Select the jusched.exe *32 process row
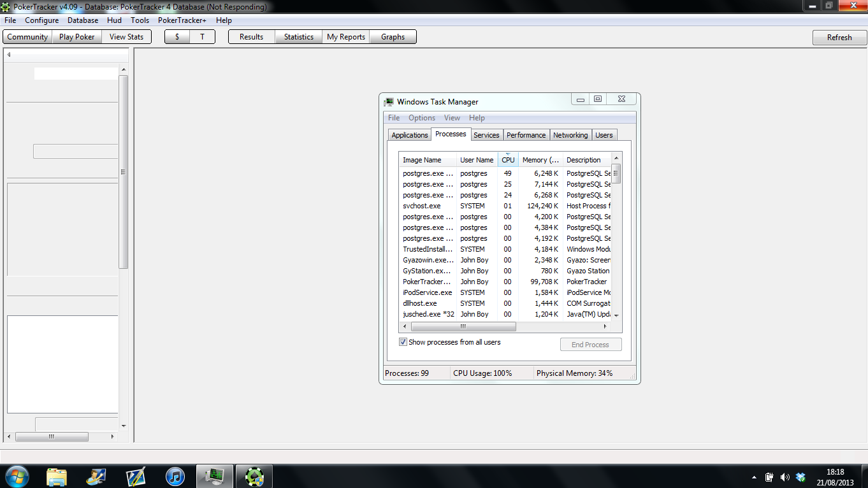868x488 pixels. [505, 314]
